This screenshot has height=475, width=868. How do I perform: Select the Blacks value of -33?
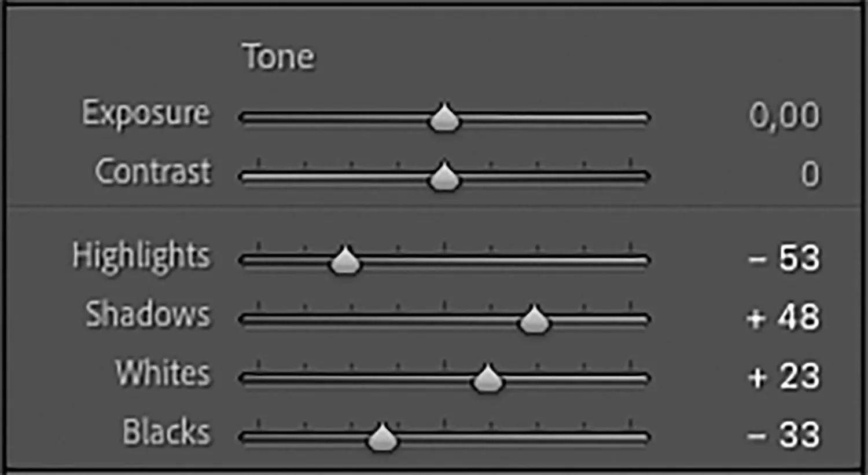pos(784,435)
